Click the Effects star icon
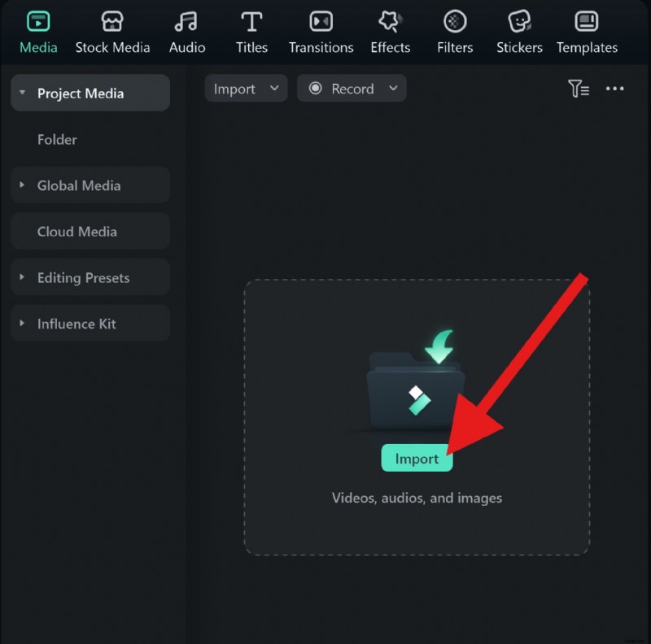This screenshot has width=651, height=644. tap(390, 21)
